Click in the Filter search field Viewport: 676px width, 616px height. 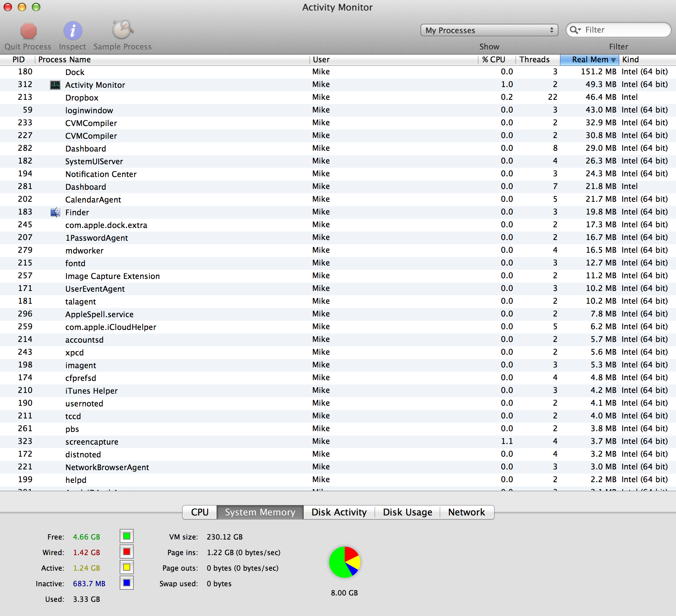click(618, 30)
